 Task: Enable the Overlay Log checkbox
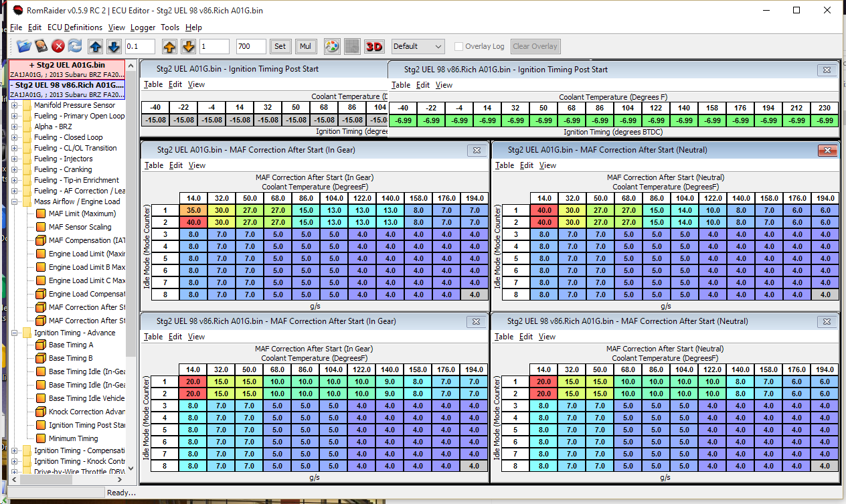(x=458, y=46)
